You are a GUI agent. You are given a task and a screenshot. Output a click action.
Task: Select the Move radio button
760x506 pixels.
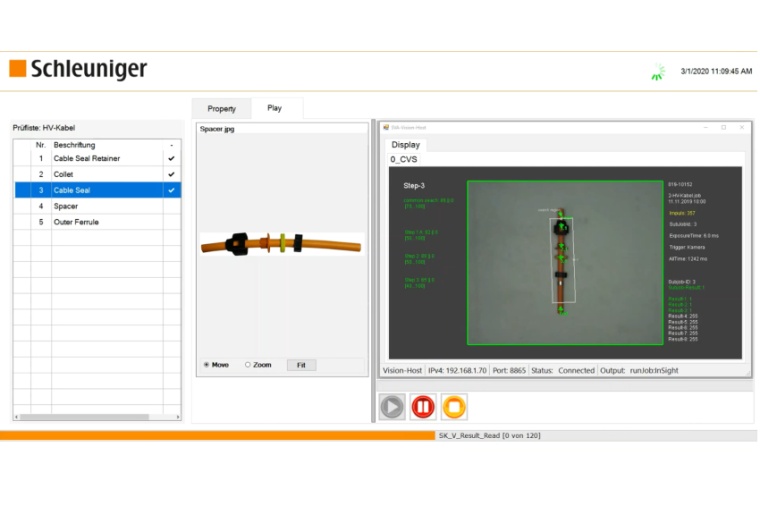click(207, 365)
